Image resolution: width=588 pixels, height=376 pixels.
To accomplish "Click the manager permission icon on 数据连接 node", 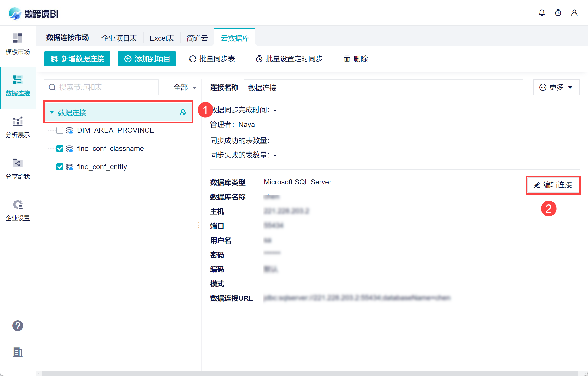I will pyautogui.click(x=183, y=112).
